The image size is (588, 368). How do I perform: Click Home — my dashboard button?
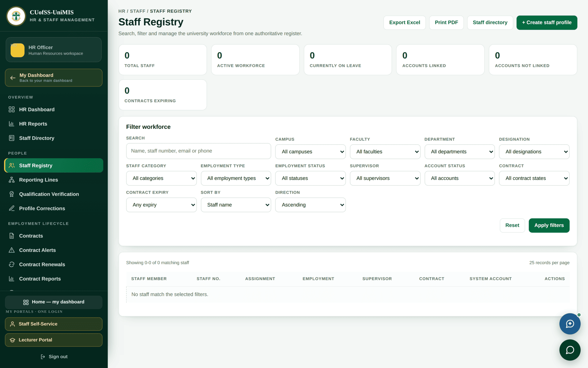point(54,302)
